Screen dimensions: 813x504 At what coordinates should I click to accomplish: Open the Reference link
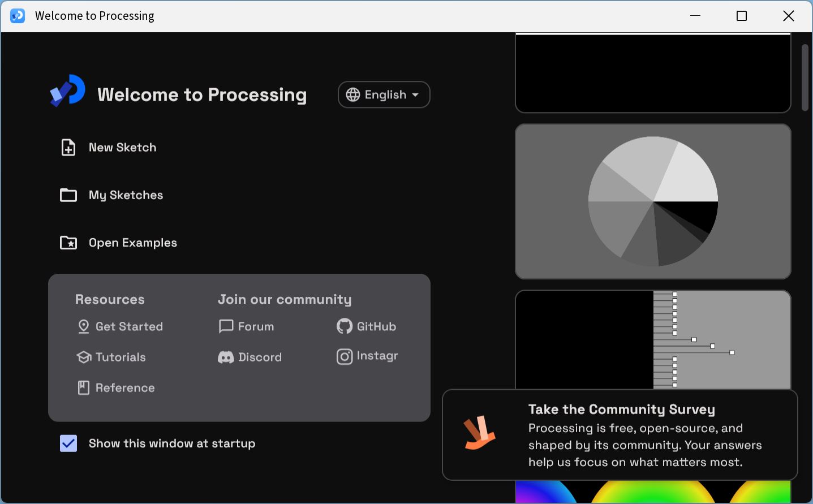pyautogui.click(x=116, y=388)
